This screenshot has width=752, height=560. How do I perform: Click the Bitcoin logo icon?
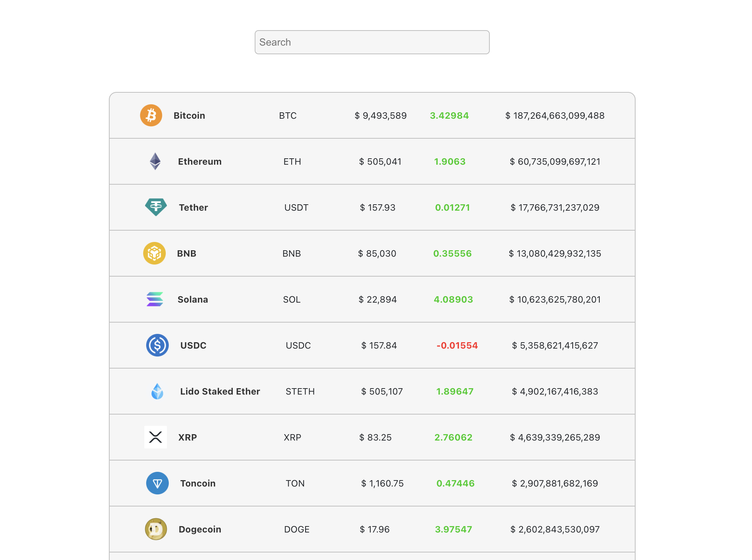pos(151,115)
